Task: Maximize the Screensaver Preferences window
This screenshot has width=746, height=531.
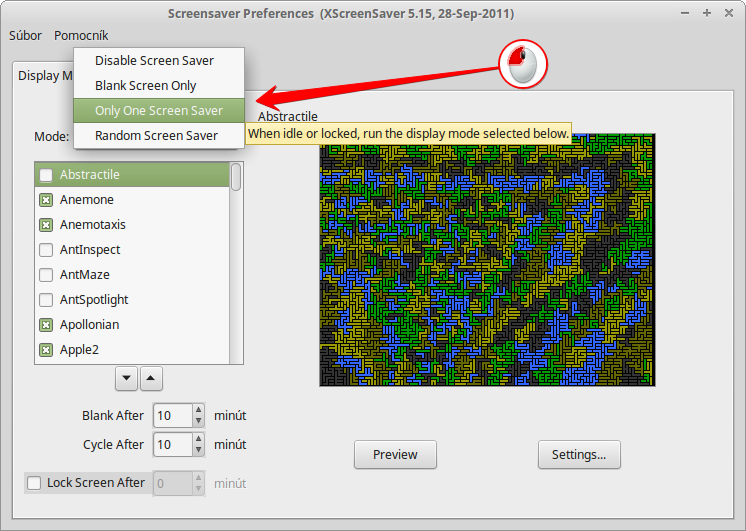Action: click(707, 13)
